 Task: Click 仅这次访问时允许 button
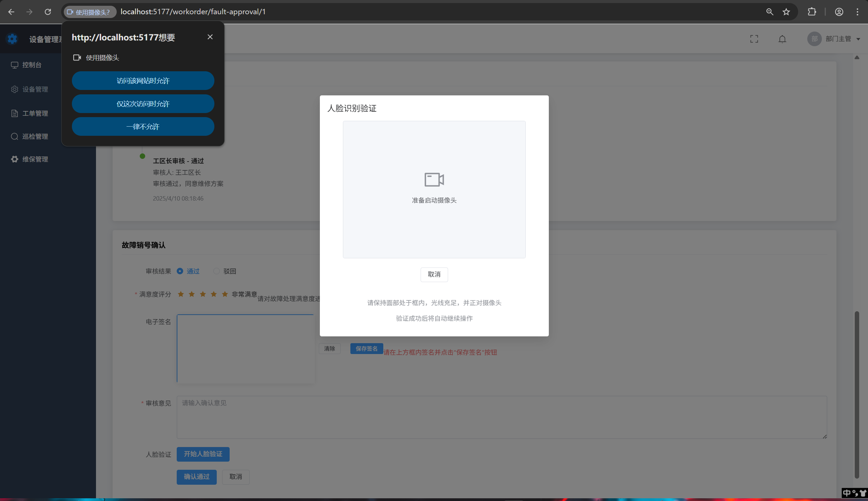tap(143, 104)
